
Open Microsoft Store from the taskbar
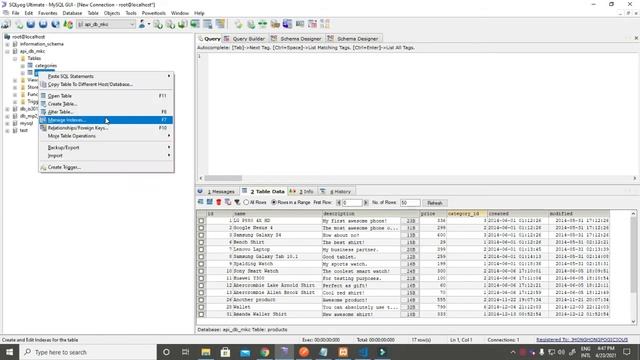(x=225, y=352)
